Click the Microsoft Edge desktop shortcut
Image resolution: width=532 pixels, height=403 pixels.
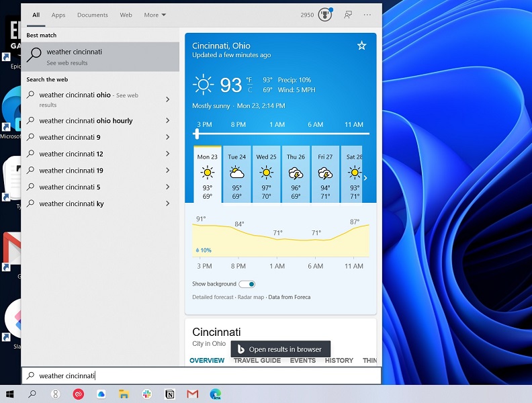pos(11,112)
